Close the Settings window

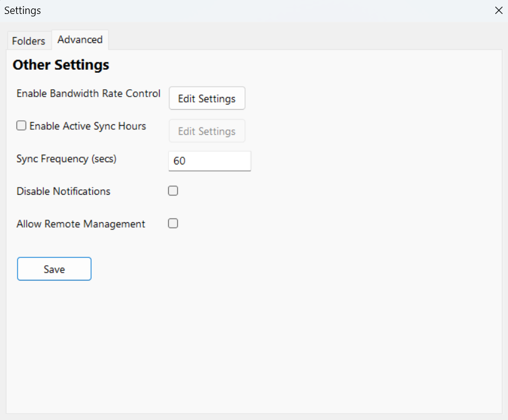499,10
